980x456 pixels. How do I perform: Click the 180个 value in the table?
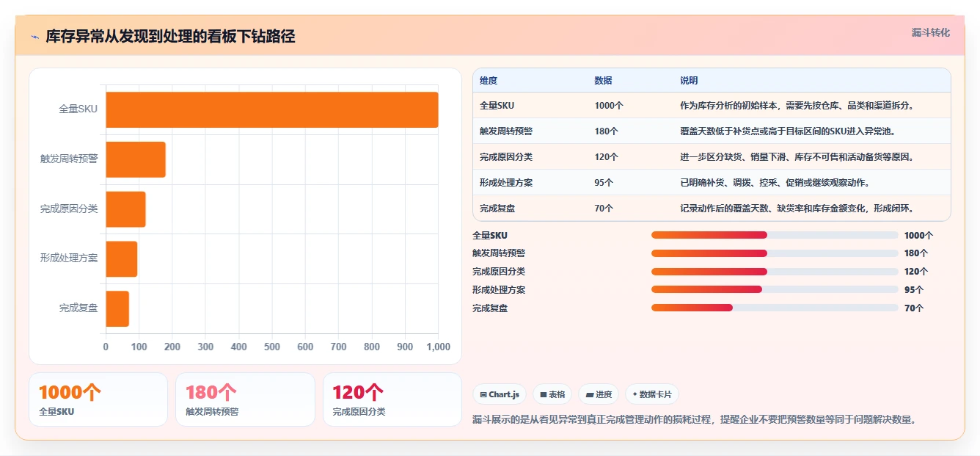(606, 131)
